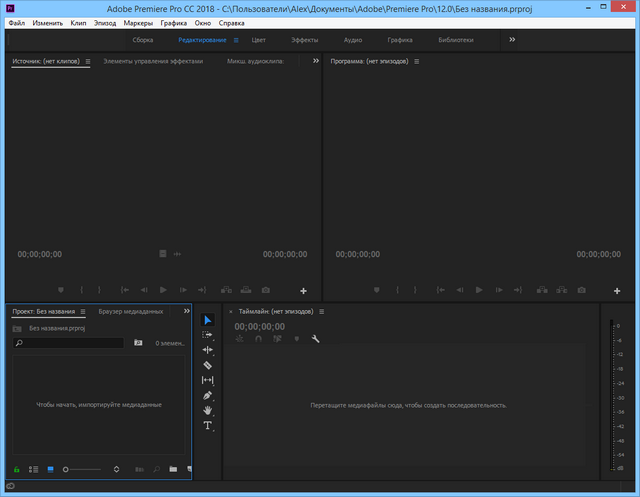Select the Selection arrow tool
This screenshot has width=640, height=497.
point(208,320)
